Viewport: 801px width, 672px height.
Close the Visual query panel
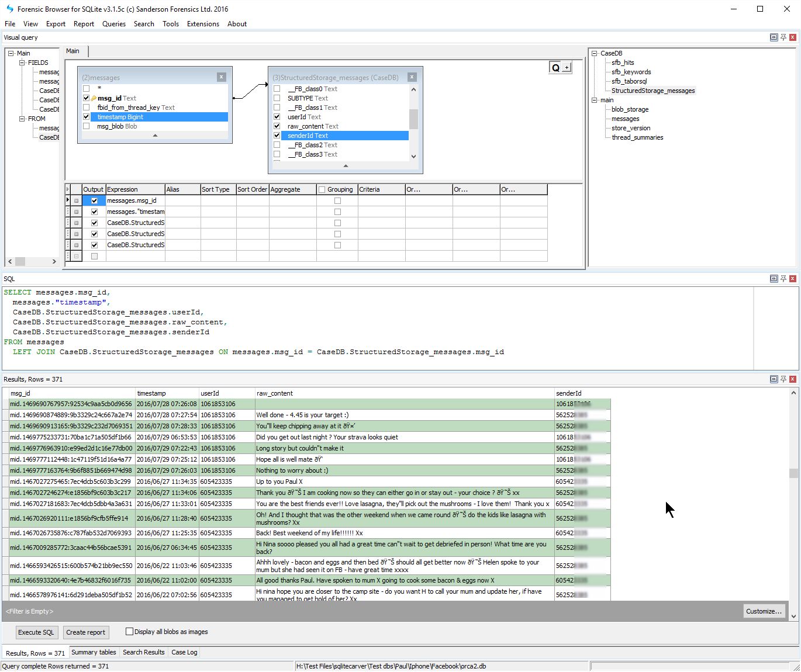[793, 37]
